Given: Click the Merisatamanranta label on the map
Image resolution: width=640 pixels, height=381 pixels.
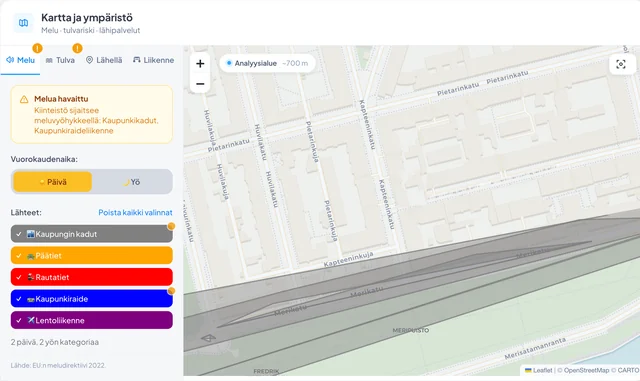Looking at the screenshot, I should [535, 348].
